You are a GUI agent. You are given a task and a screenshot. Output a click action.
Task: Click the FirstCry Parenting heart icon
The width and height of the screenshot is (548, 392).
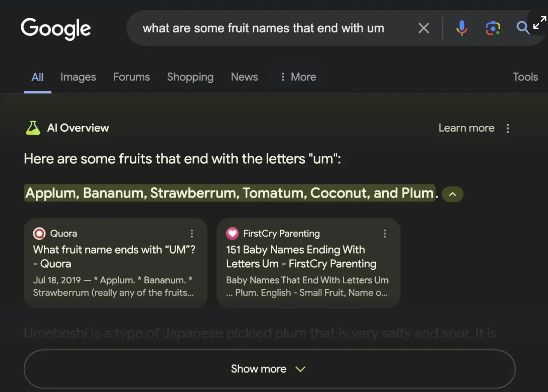[x=232, y=233]
